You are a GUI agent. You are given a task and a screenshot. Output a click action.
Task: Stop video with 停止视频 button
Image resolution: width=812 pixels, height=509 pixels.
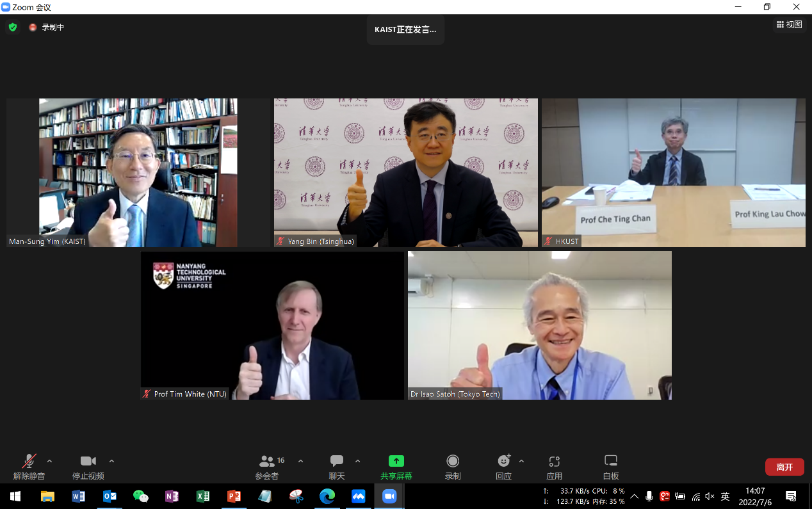tap(88, 466)
